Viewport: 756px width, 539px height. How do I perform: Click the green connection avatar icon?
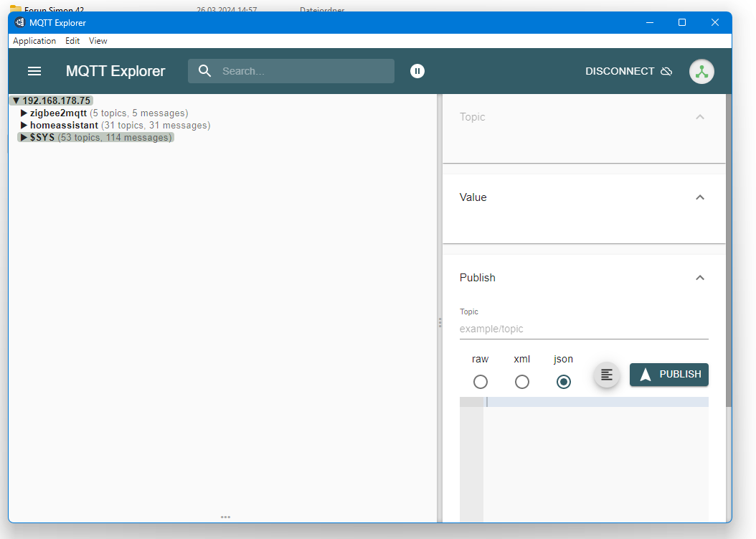(x=701, y=71)
